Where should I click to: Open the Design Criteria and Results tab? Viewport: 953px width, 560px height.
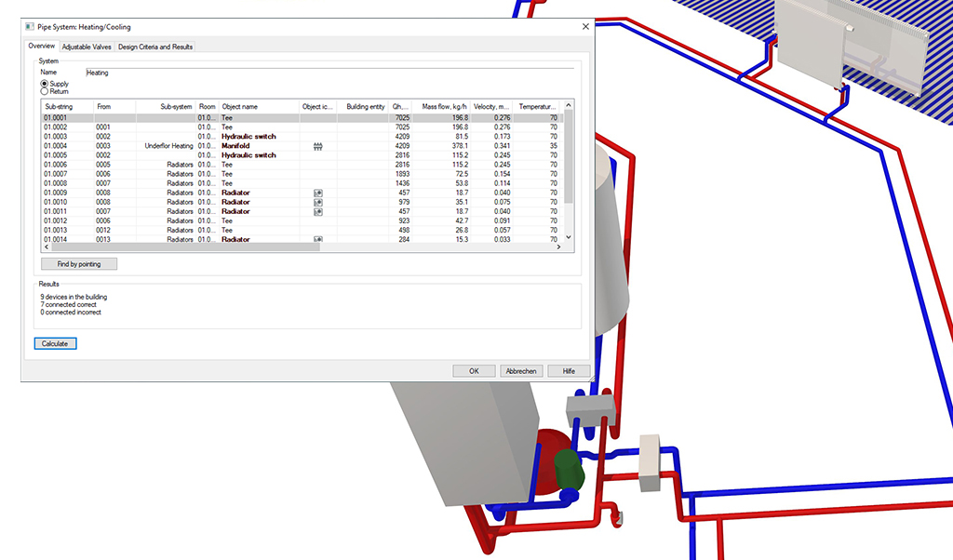point(155,47)
